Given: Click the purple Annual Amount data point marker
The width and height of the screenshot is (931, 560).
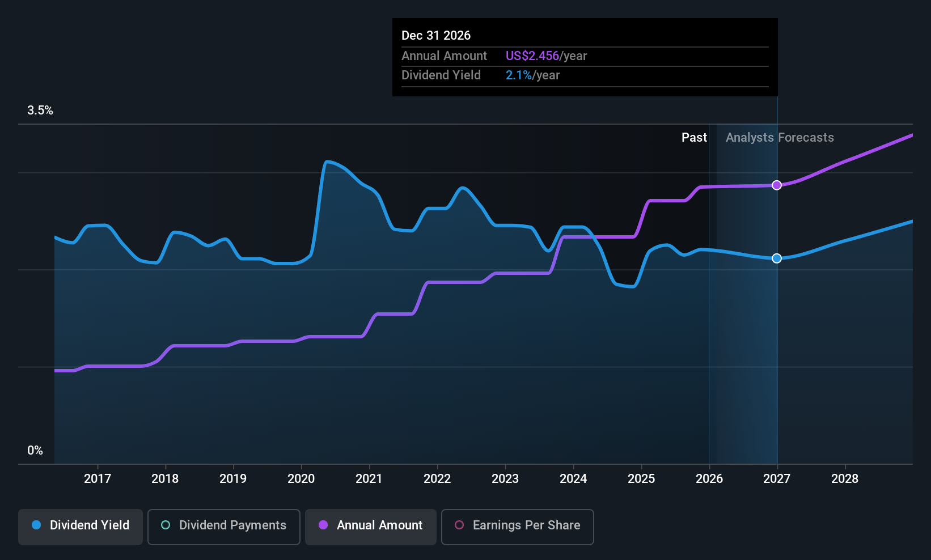Looking at the screenshot, I should click(777, 185).
